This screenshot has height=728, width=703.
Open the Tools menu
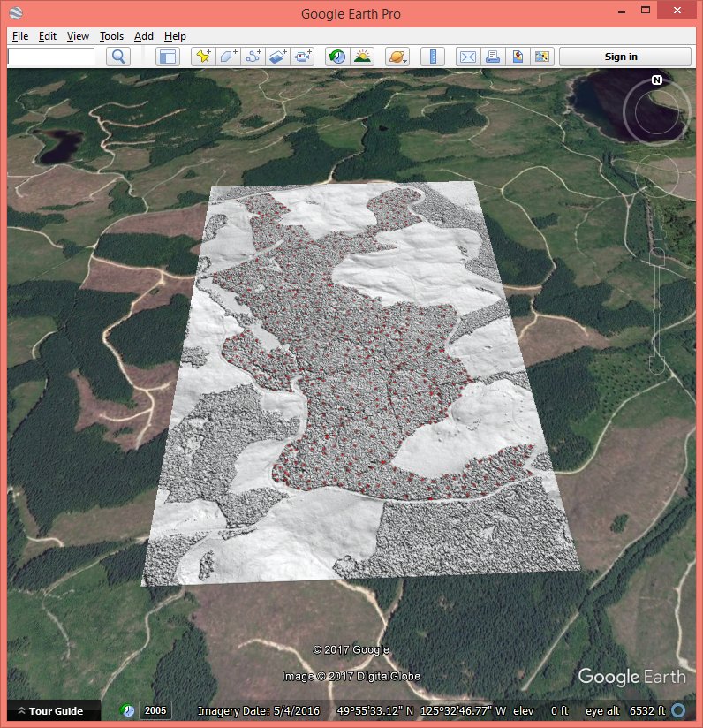[111, 36]
